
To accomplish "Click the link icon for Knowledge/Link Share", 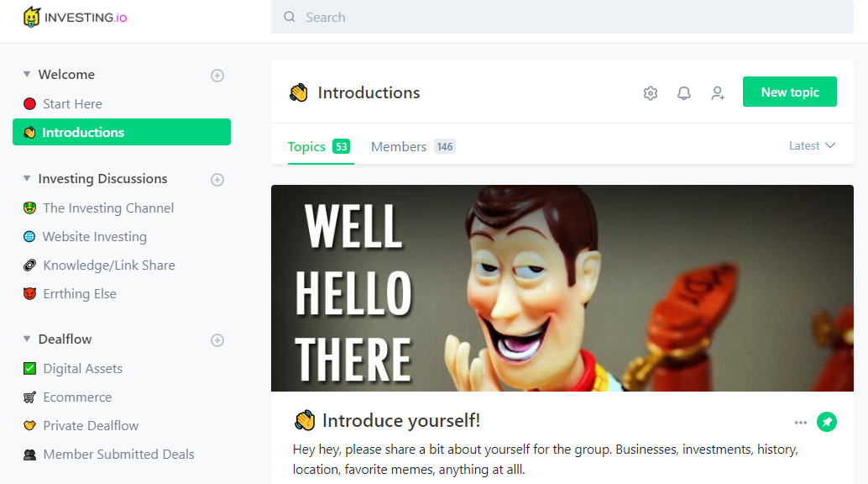I will point(30,265).
